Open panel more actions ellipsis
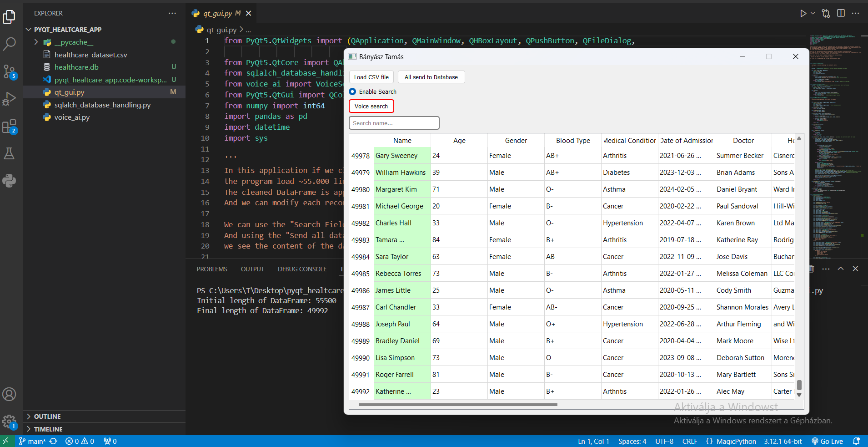Image resolution: width=868 pixels, height=447 pixels. point(826,269)
